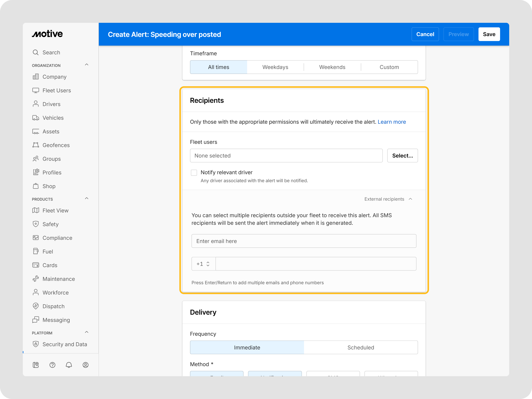Click the Save button
This screenshot has height=399, width=532.
(x=489, y=34)
